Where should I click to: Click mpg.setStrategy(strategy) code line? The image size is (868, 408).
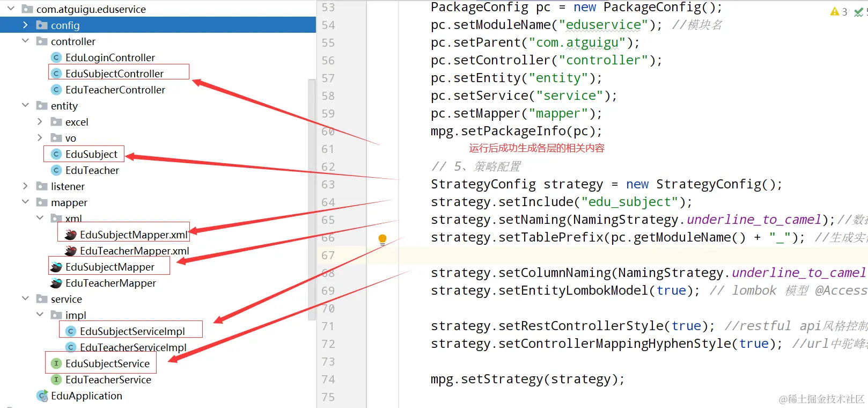point(527,379)
